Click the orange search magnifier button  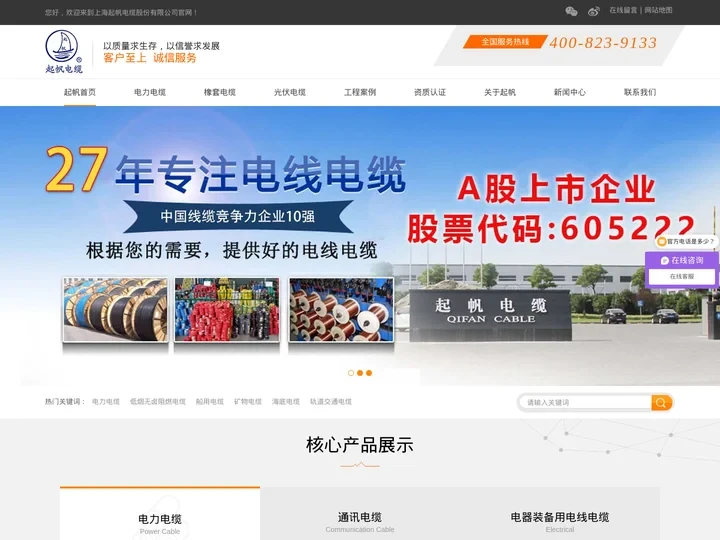(x=661, y=403)
